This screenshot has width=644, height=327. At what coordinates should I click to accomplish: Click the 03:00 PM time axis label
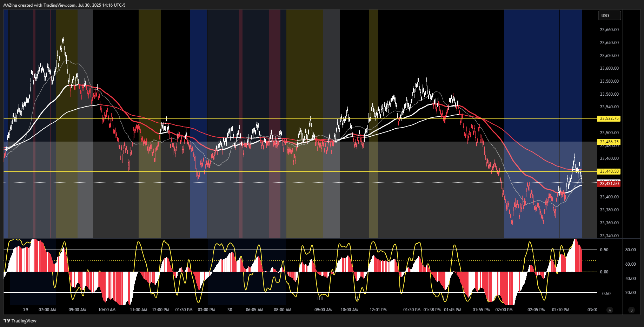point(206,310)
